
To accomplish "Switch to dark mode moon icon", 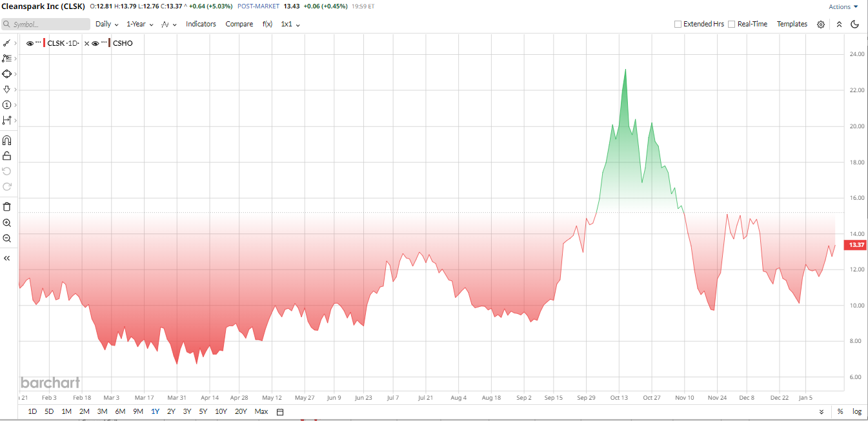I will [855, 24].
